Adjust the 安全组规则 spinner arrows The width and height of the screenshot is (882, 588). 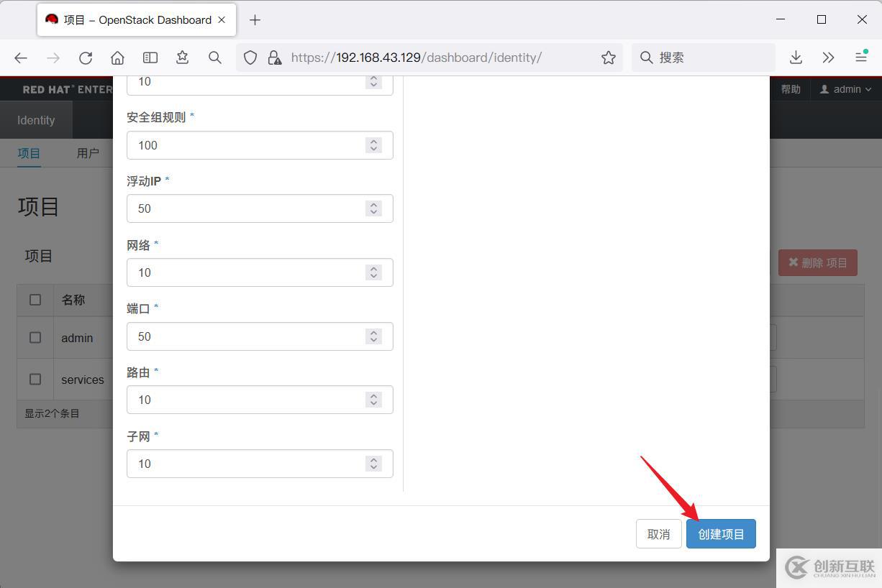pos(373,145)
